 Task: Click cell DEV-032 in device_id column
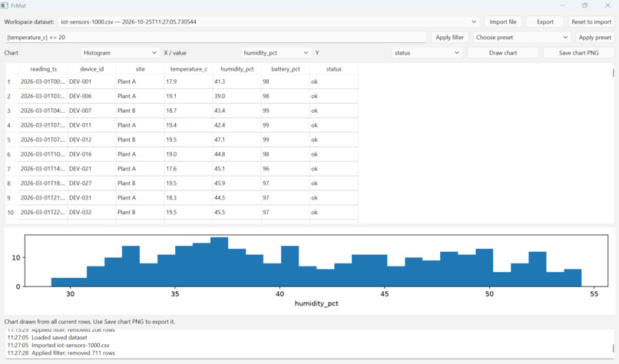(91, 213)
